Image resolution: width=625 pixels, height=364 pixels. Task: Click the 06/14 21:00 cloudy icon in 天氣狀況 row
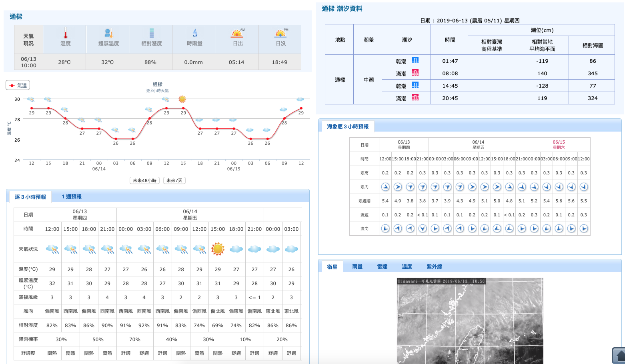coord(254,249)
